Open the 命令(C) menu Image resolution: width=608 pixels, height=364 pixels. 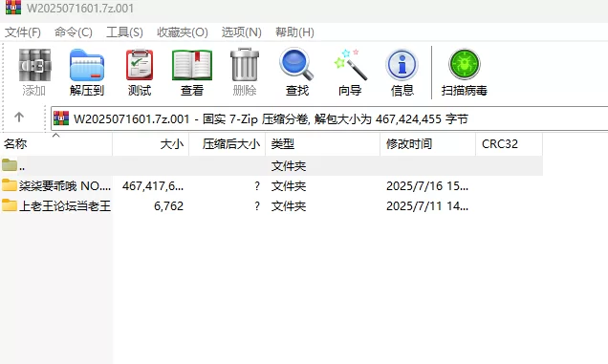click(74, 32)
